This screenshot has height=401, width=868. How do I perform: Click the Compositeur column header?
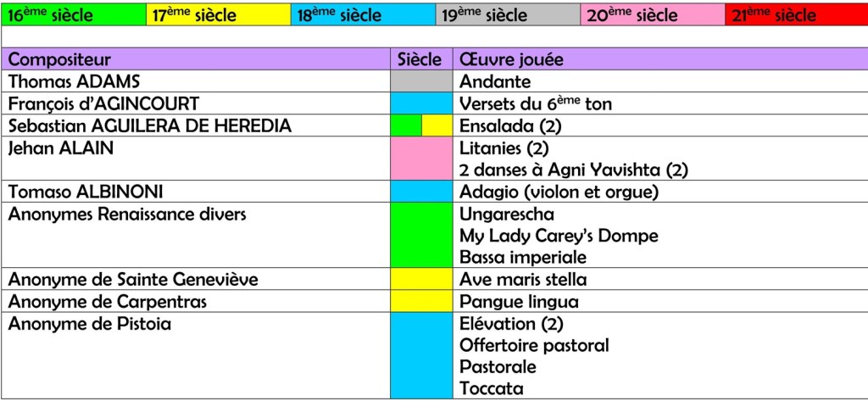click(59, 59)
